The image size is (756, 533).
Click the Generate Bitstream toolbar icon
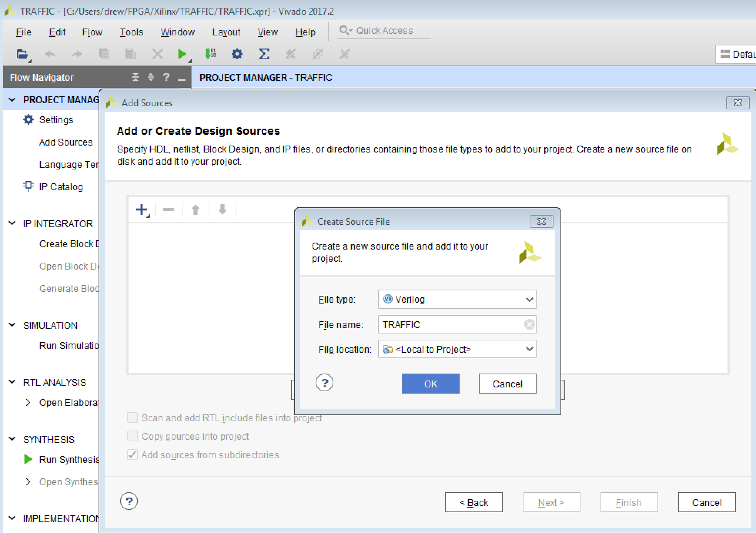coord(210,54)
